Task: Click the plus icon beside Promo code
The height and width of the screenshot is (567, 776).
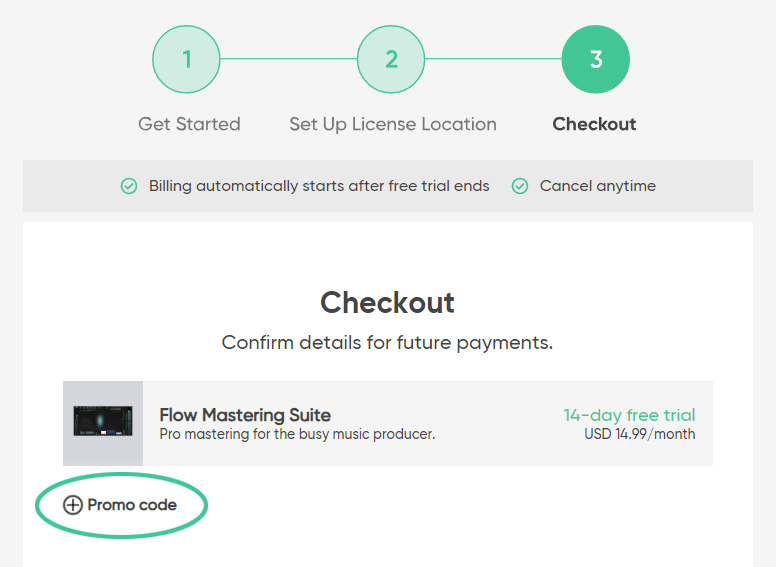Action: coord(72,505)
